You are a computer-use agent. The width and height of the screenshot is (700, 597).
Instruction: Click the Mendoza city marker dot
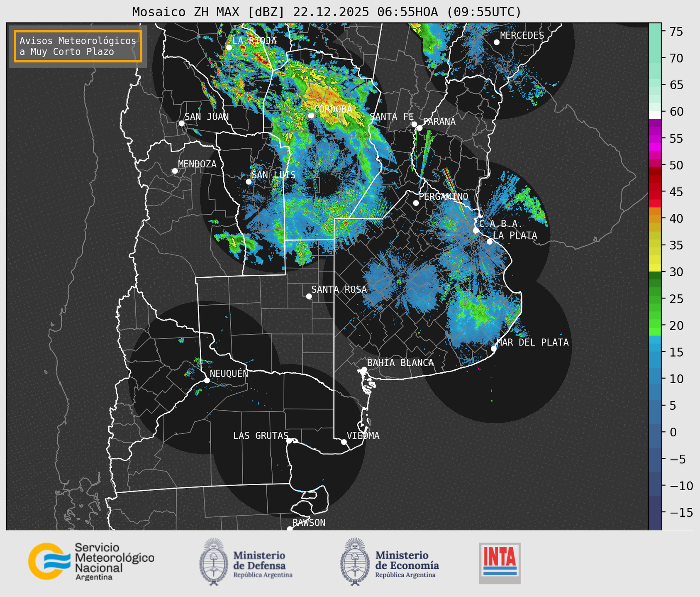click(x=175, y=171)
